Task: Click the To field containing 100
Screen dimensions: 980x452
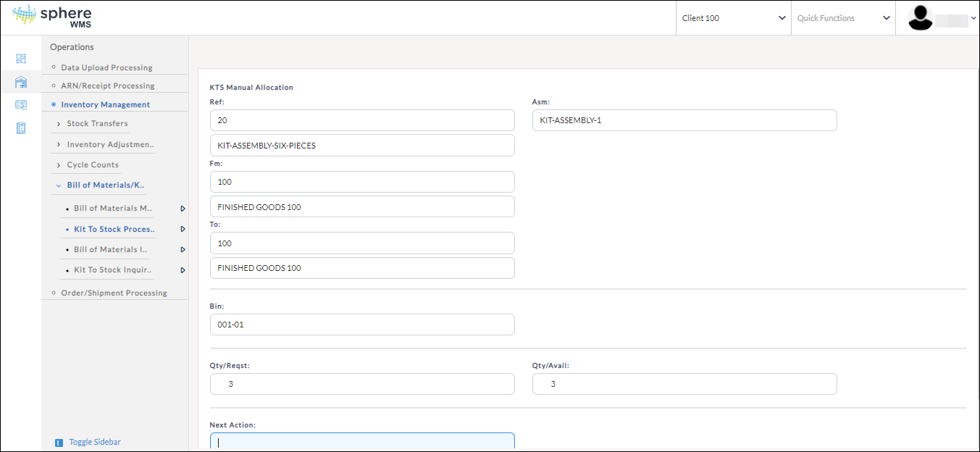Action: tap(362, 243)
